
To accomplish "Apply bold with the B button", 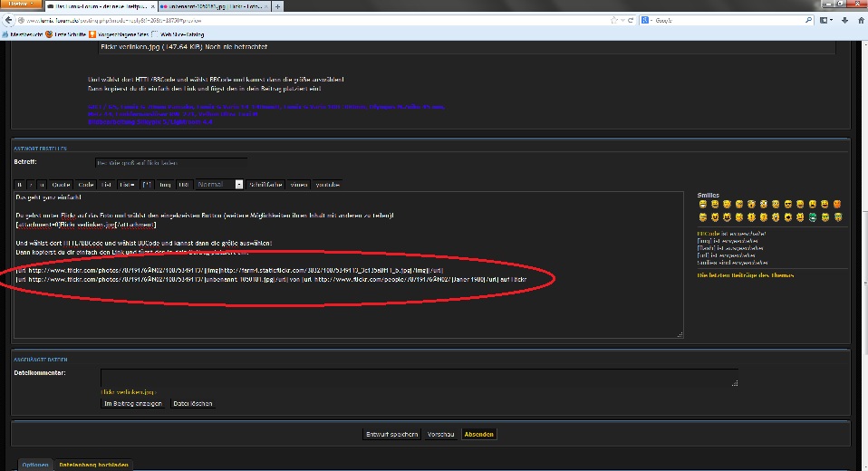I will pyautogui.click(x=19, y=185).
